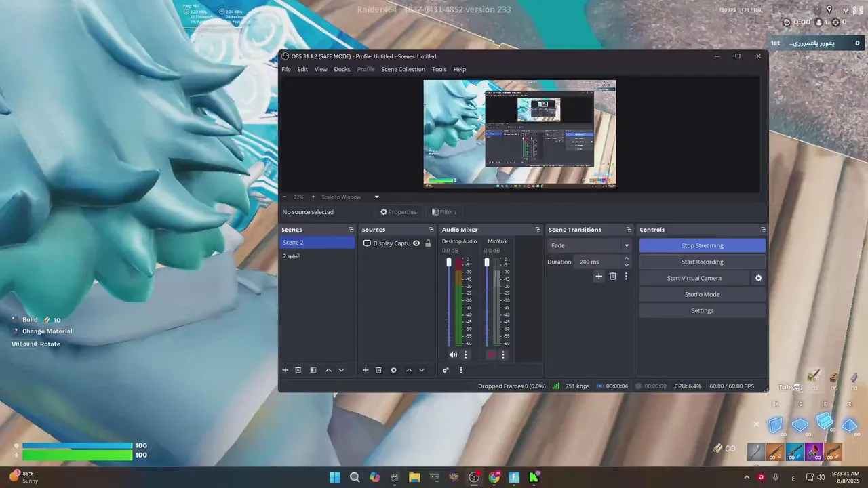Add a new source with the plus icon

pos(366,370)
